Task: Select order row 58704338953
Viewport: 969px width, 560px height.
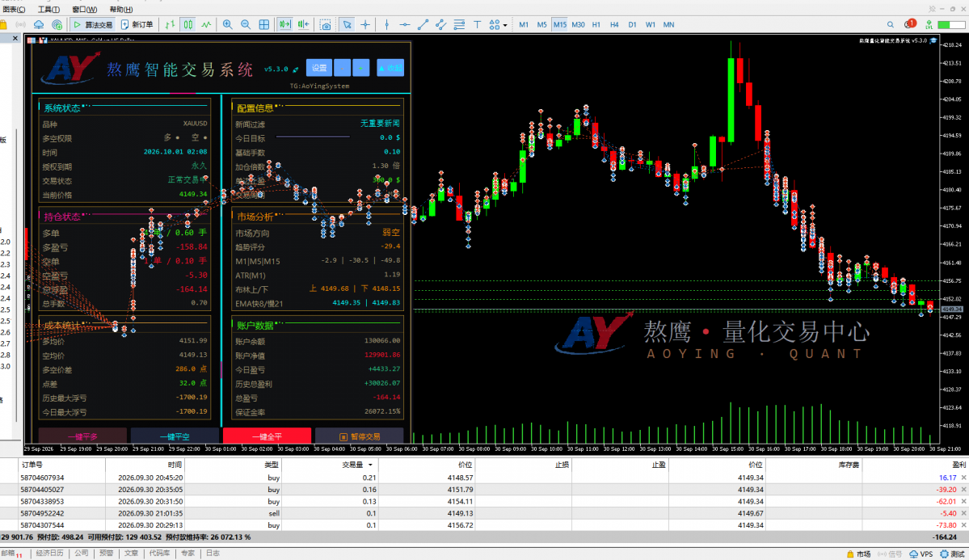Action: coord(485,501)
